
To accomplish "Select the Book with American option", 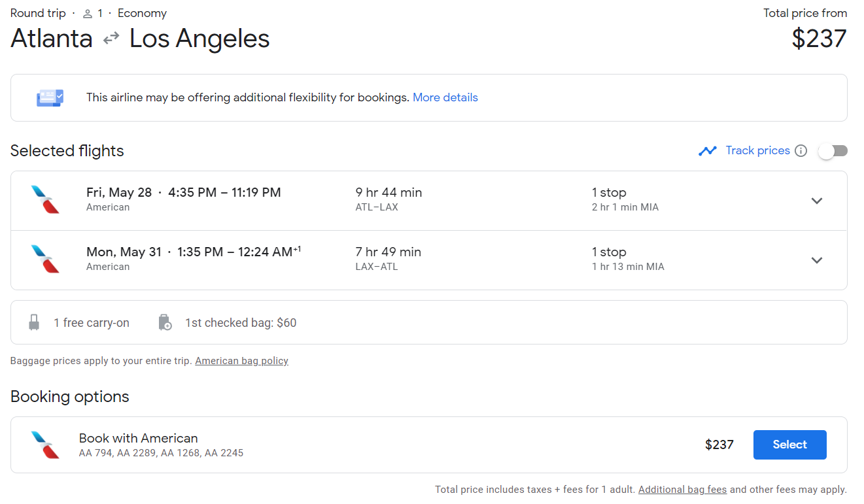I will point(789,445).
